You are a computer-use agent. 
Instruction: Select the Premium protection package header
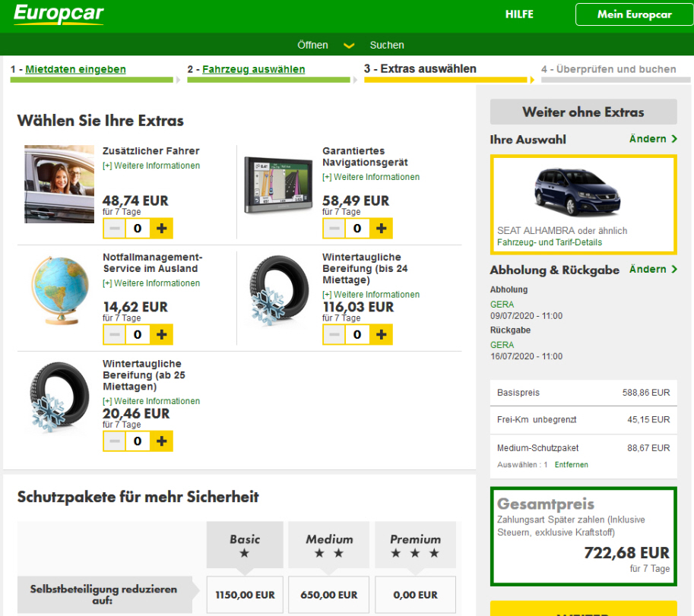pyautogui.click(x=415, y=545)
